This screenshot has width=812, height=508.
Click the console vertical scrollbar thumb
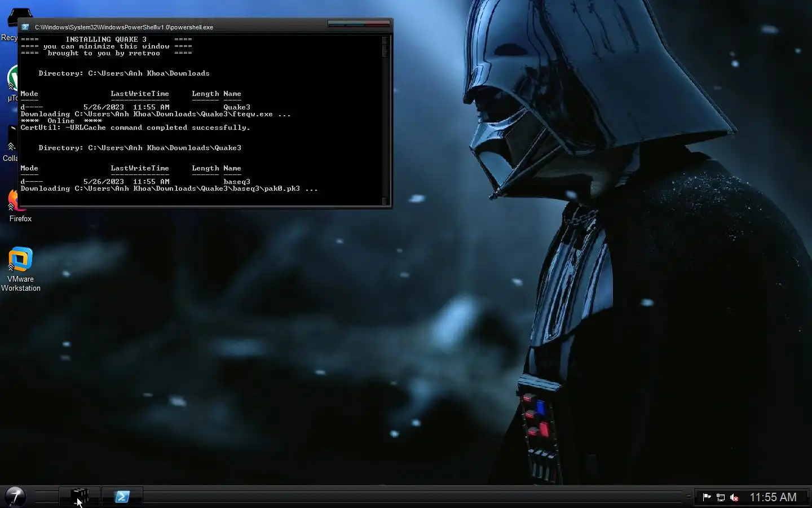click(x=386, y=50)
